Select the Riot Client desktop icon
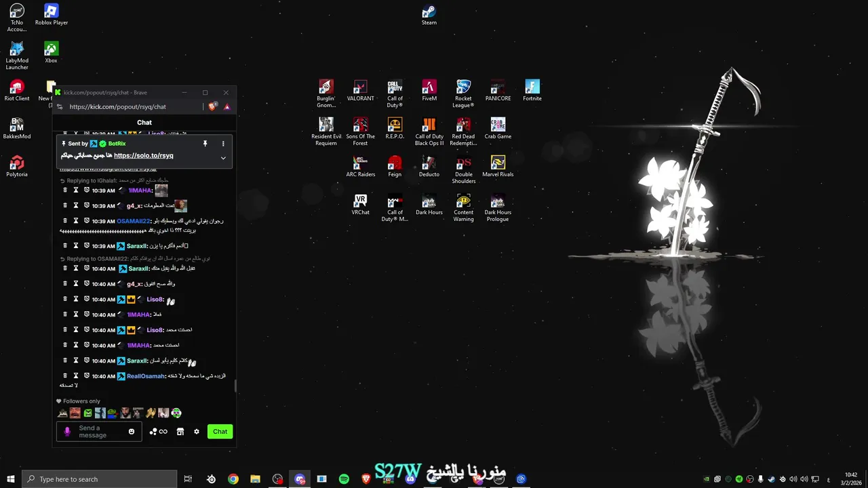 click(17, 91)
